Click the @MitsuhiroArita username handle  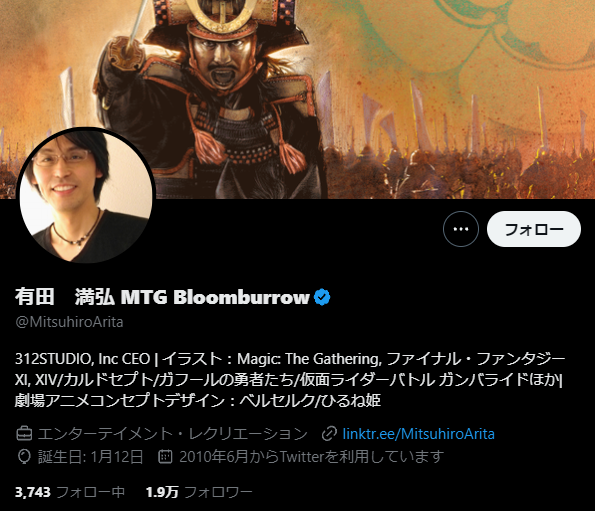pos(69,322)
